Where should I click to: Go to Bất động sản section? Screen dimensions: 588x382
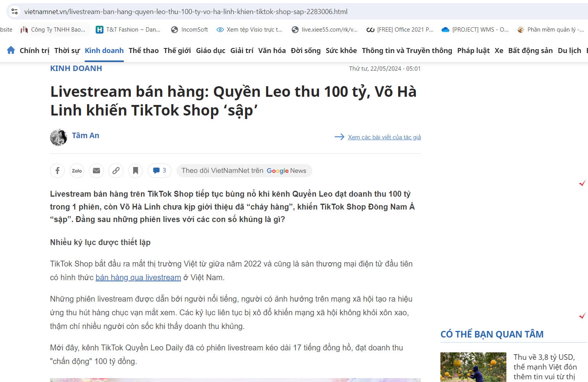(x=531, y=51)
